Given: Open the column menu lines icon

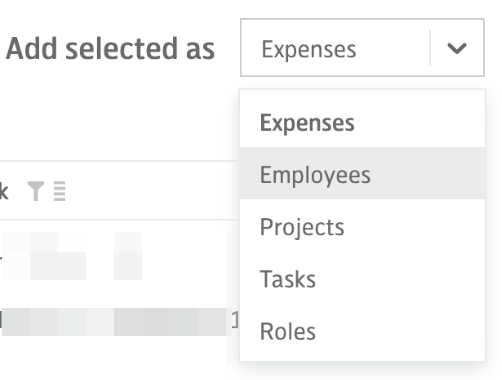Looking at the screenshot, I should [60, 191].
